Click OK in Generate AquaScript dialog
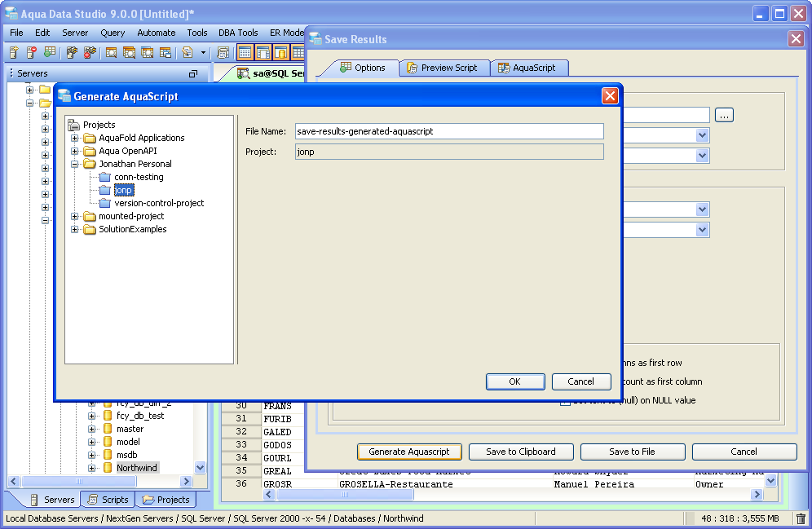 pyautogui.click(x=515, y=381)
